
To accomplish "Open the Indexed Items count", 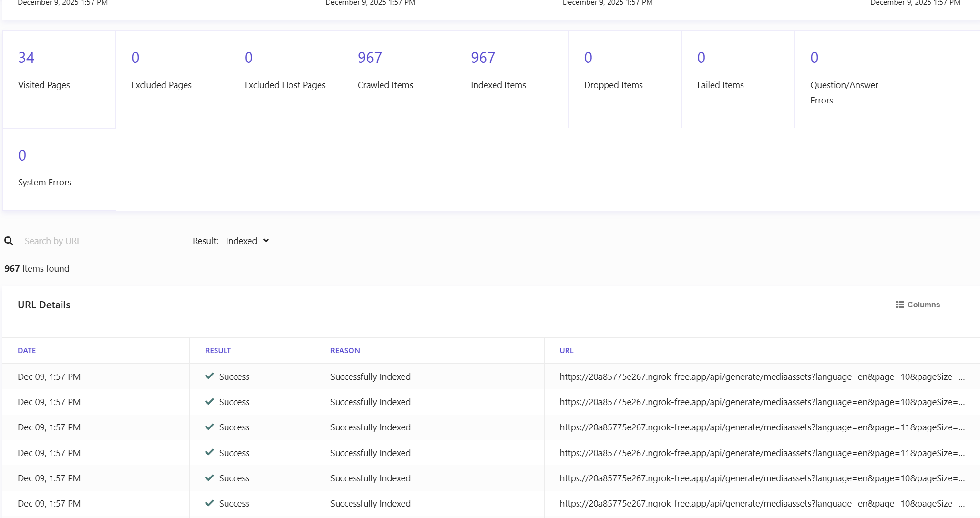I will (482, 57).
